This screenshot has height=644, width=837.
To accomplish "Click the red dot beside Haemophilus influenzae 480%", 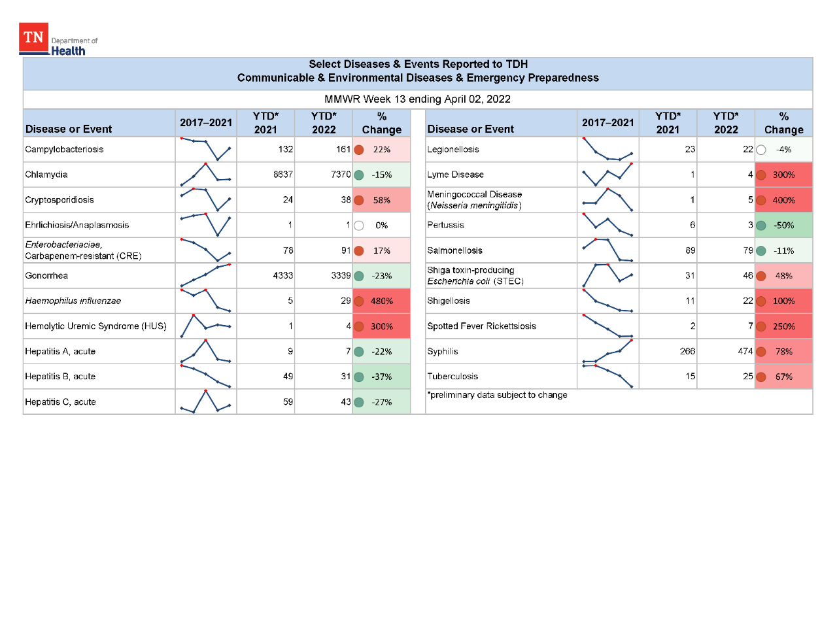I will (359, 301).
